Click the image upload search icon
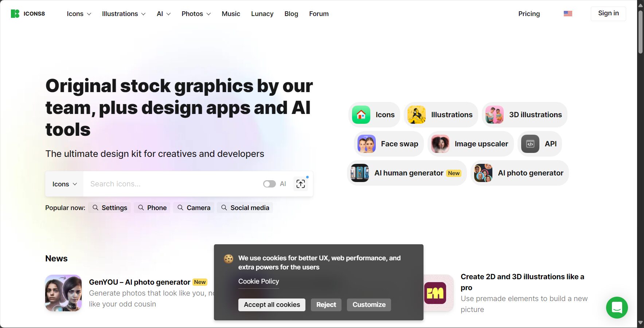Image resolution: width=644 pixels, height=328 pixels. (x=301, y=184)
